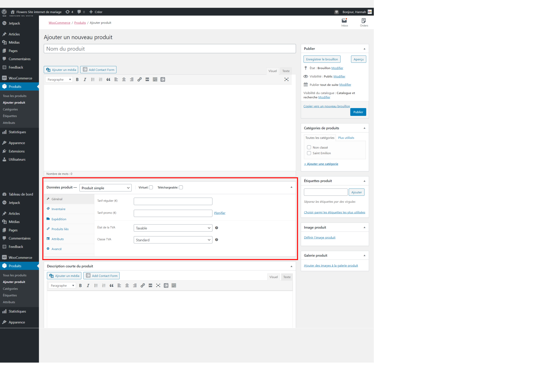This screenshot has width=537, height=392.
Task: Click the Planifier link
Action: (220, 213)
